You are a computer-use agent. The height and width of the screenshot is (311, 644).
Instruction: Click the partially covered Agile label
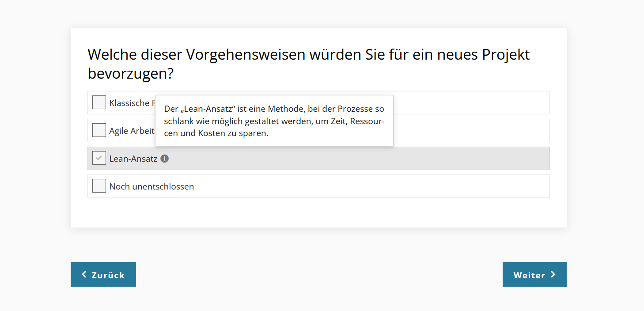(132, 131)
